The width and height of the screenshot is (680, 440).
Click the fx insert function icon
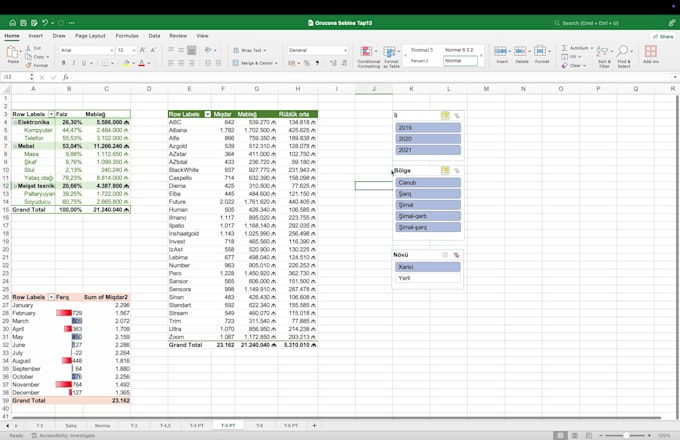click(x=65, y=77)
